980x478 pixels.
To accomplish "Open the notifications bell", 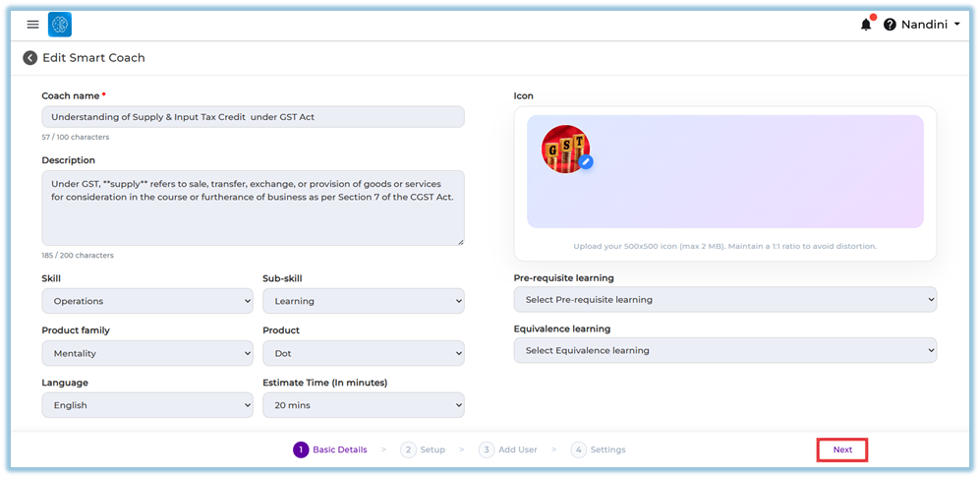I will [x=865, y=25].
